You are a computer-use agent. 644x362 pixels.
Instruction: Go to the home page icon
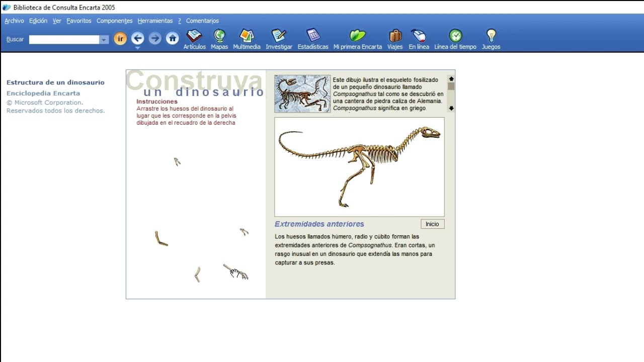coord(173,38)
